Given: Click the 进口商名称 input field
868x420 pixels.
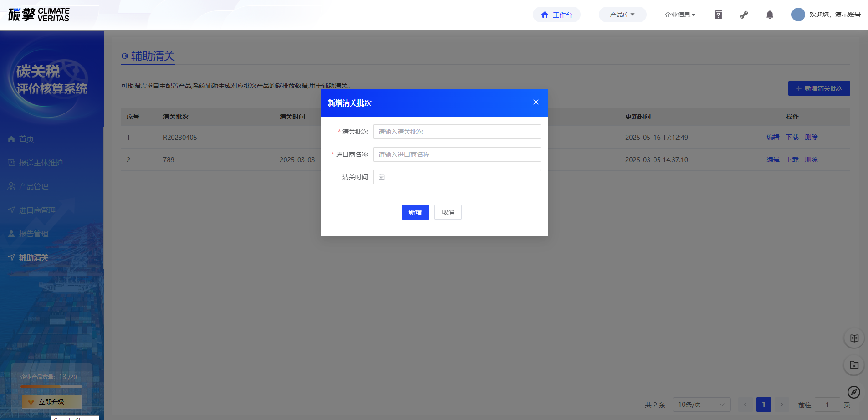Looking at the screenshot, I should point(457,154).
